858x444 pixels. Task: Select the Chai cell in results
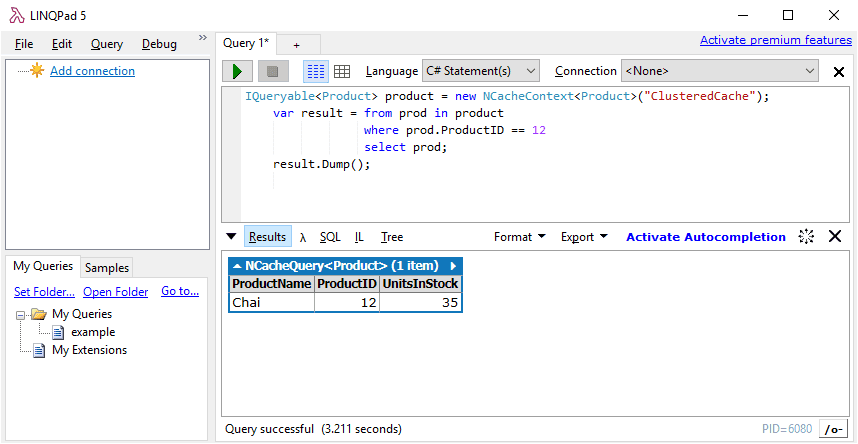tap(272, 302)
